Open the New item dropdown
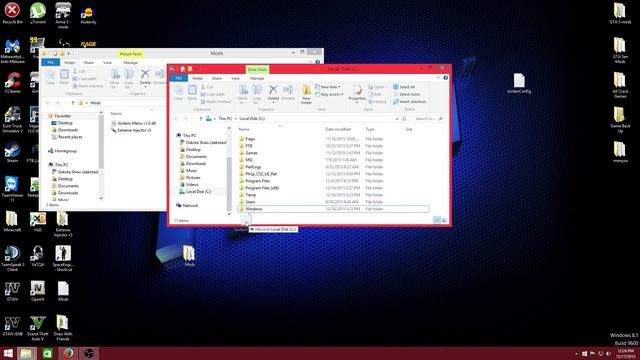 (x=328, y=87)
